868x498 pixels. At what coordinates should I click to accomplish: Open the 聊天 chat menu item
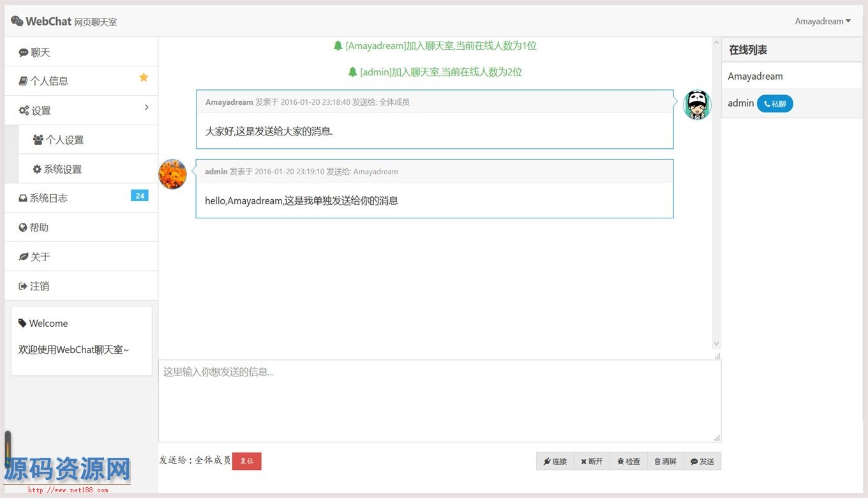click(x=81, y=52)
